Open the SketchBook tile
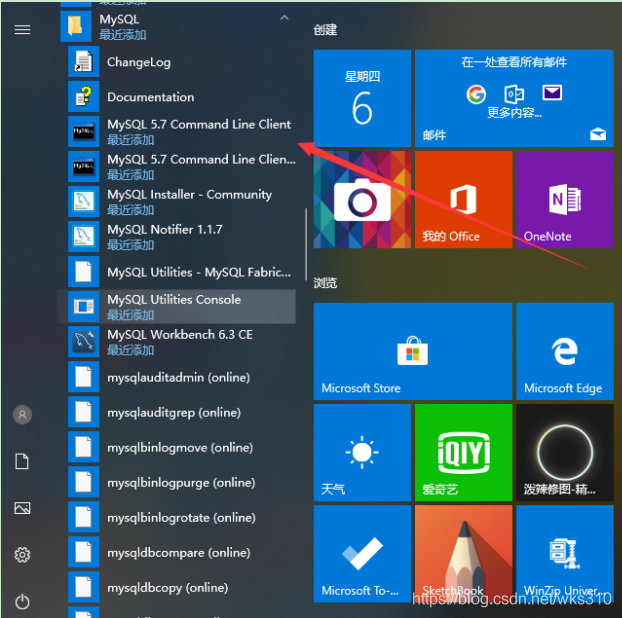This screenshot has height=618, width=622. 463,554
